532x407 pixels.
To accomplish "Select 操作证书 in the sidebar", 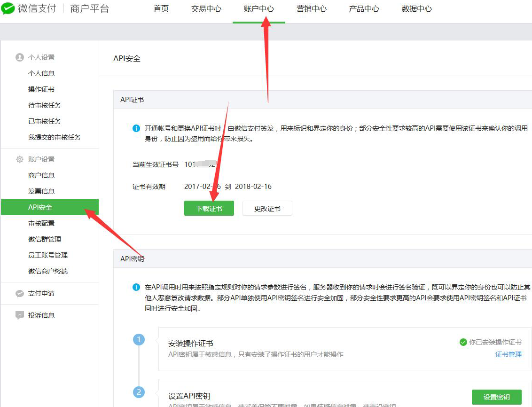I will pyautogui.click(x=41, y=89).
